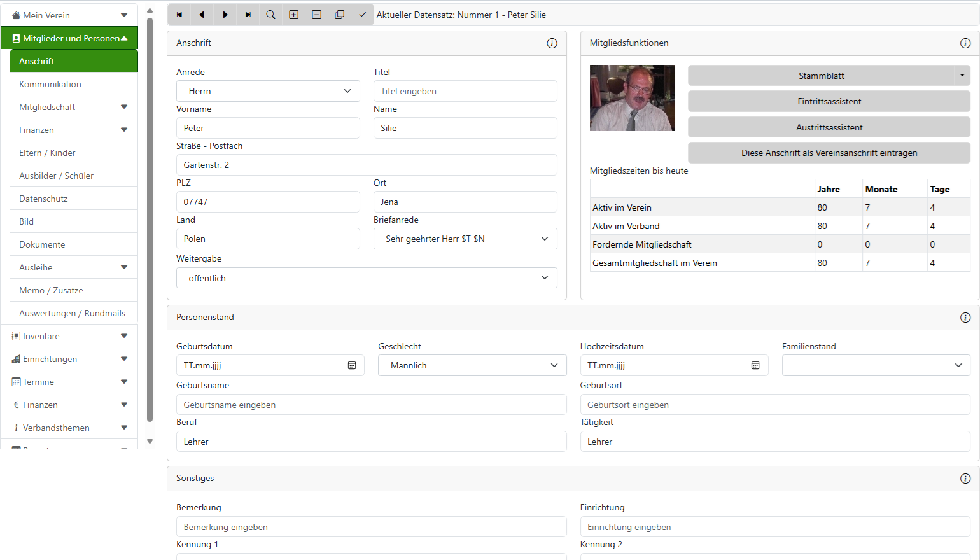Go to the previous record
Image resolution: width=980 pixels, height=560 pixels.
[202, 15]
